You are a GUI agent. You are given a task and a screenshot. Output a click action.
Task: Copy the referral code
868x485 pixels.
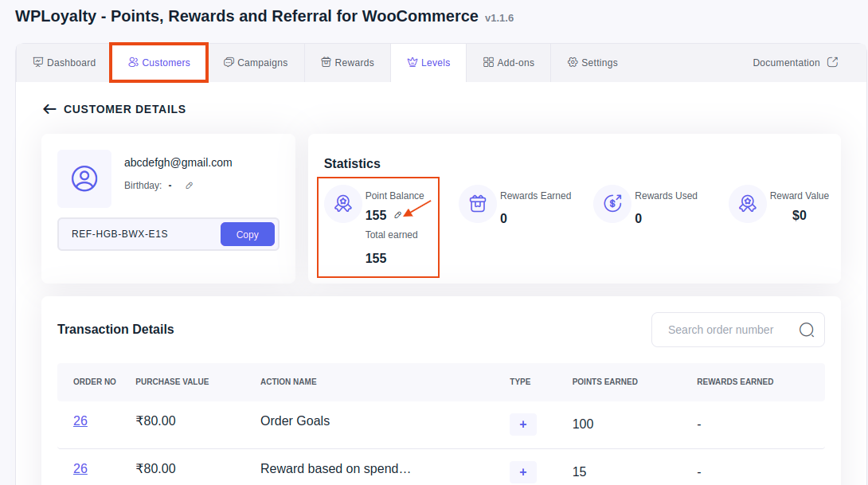coord(248,234)
